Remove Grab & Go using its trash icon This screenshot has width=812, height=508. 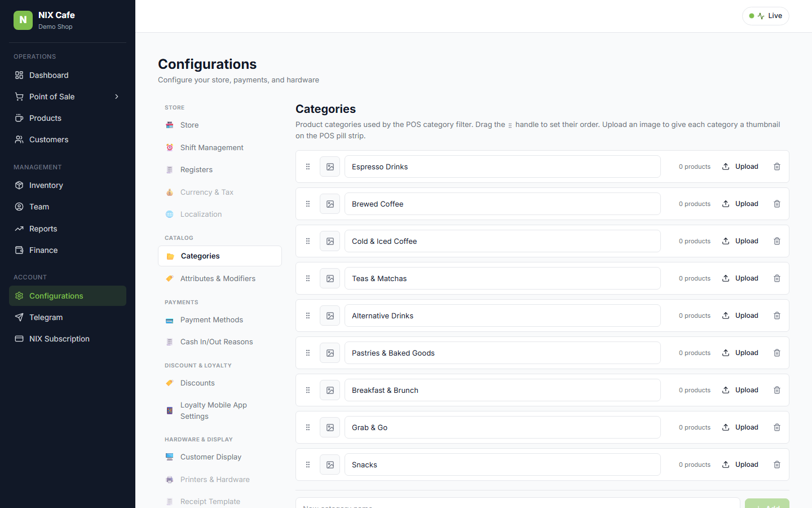pos(777,427)
